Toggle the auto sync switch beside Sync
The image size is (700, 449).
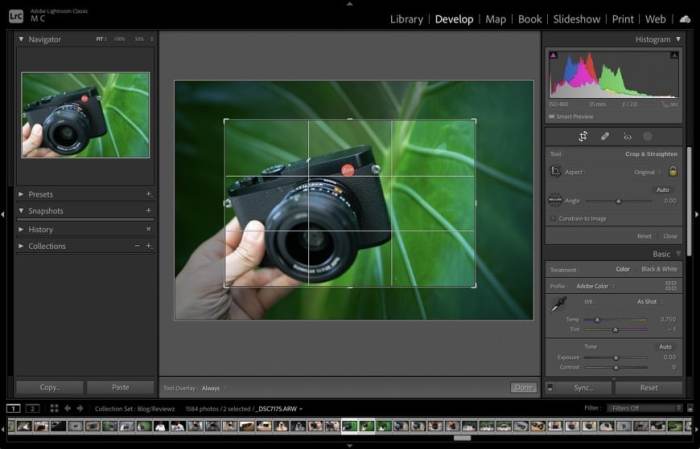coord(550,387)
